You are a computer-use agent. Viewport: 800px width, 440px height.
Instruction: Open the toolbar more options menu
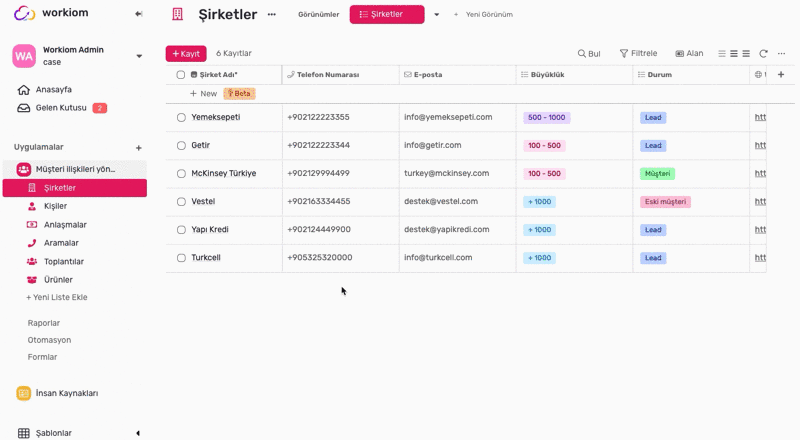click(781, 54)
